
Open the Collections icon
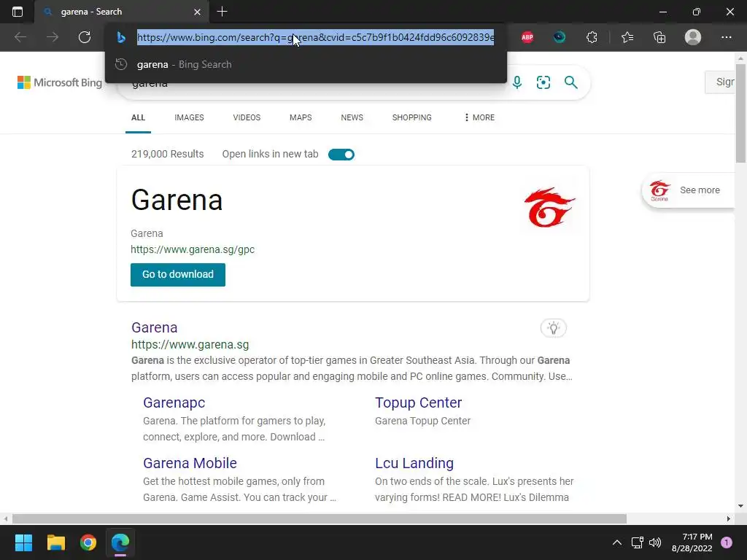(x=659, y=37)
